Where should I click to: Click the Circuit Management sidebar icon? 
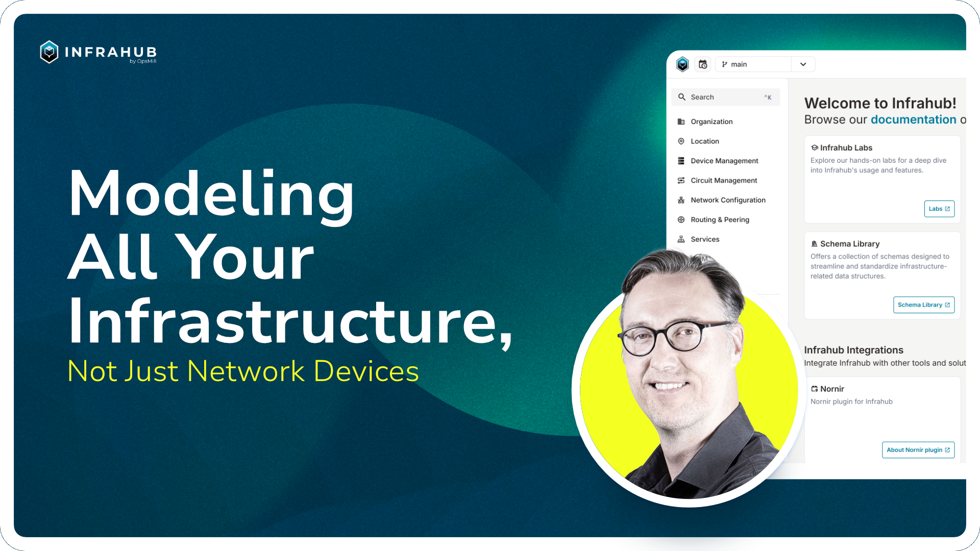click(681, 180)
